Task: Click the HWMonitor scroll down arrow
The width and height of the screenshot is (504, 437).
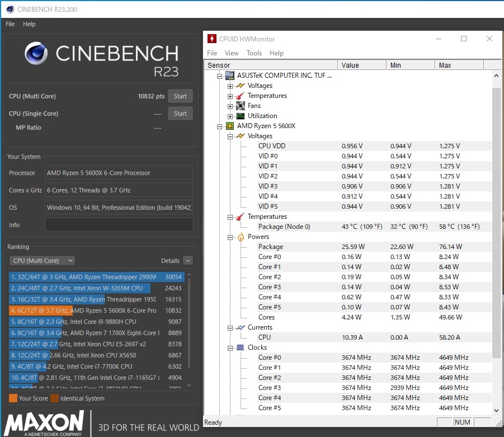Action: (496, 411)
